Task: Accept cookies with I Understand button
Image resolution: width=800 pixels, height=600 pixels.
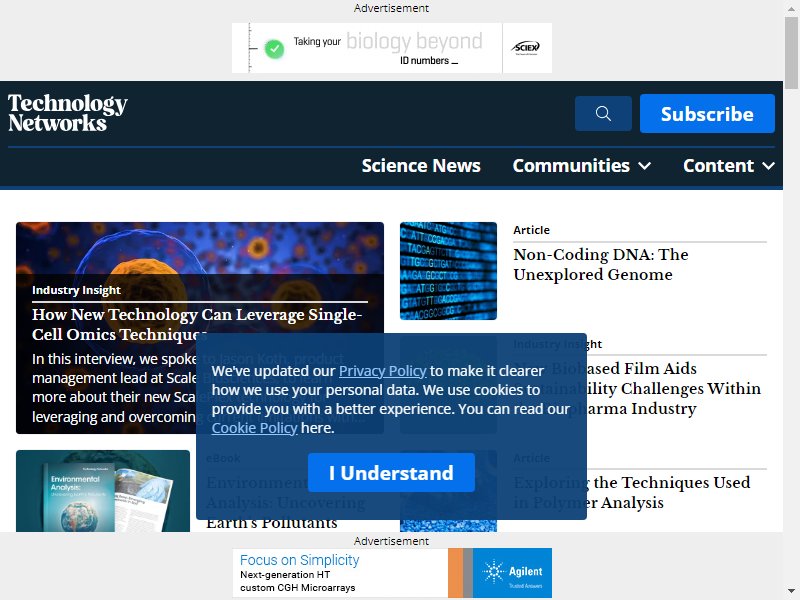Action: (391, 472)
